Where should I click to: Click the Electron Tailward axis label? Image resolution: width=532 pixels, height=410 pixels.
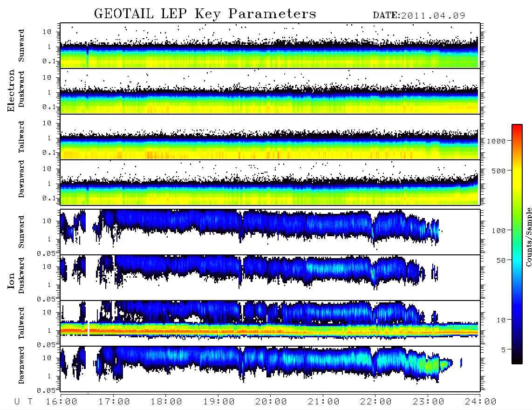(x=21, y=137)
